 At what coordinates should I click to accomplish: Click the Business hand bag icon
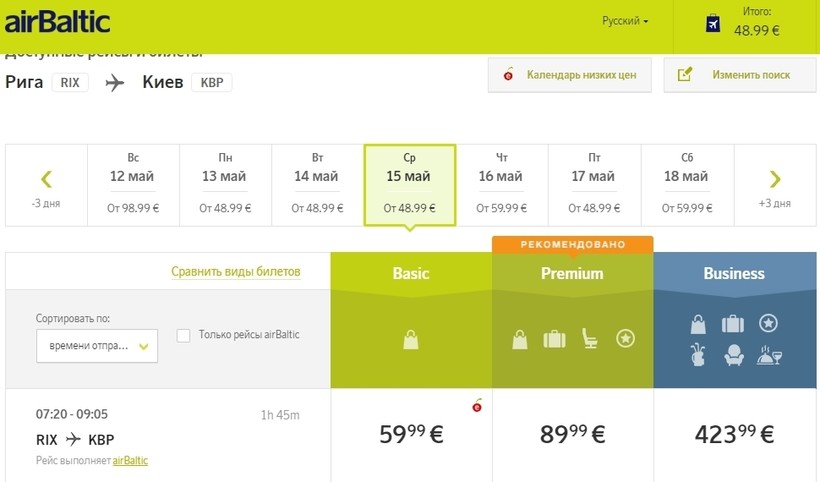pyautogui.click(x=698, y=325)
